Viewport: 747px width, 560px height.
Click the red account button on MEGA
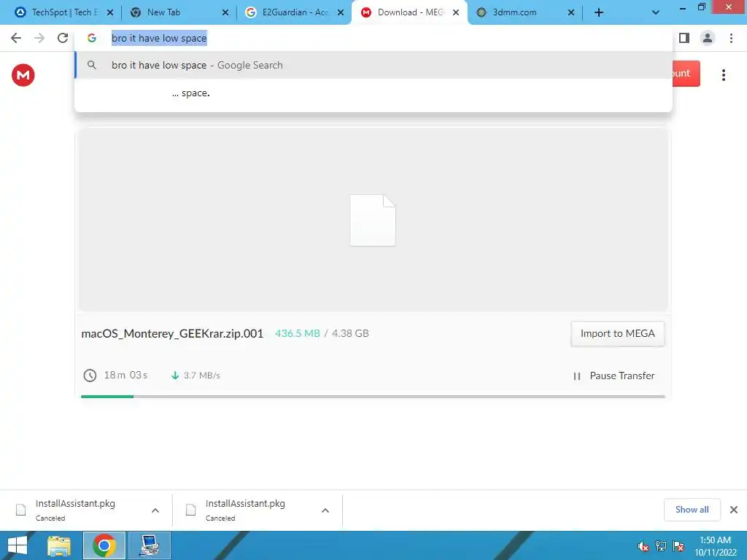tap(686, 74)
